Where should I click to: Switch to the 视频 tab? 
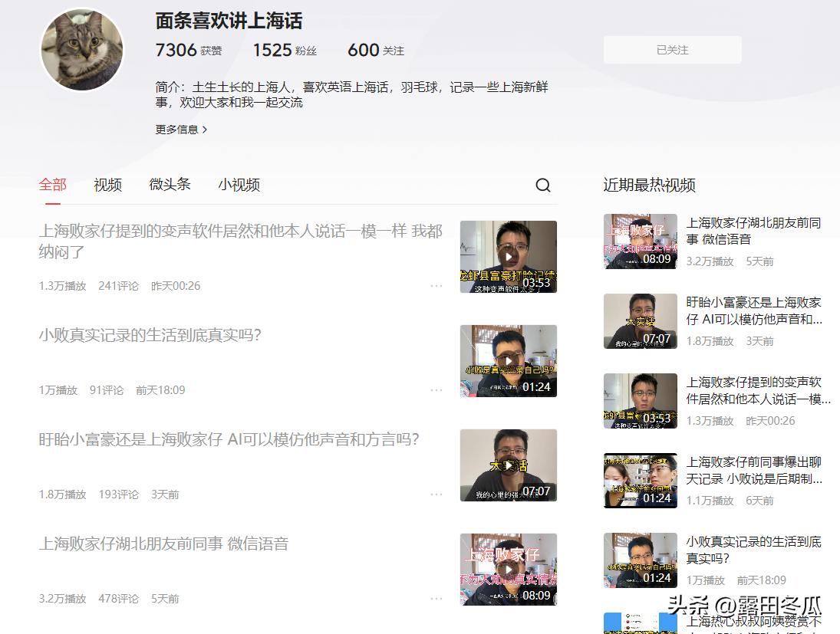pos(107,185)
